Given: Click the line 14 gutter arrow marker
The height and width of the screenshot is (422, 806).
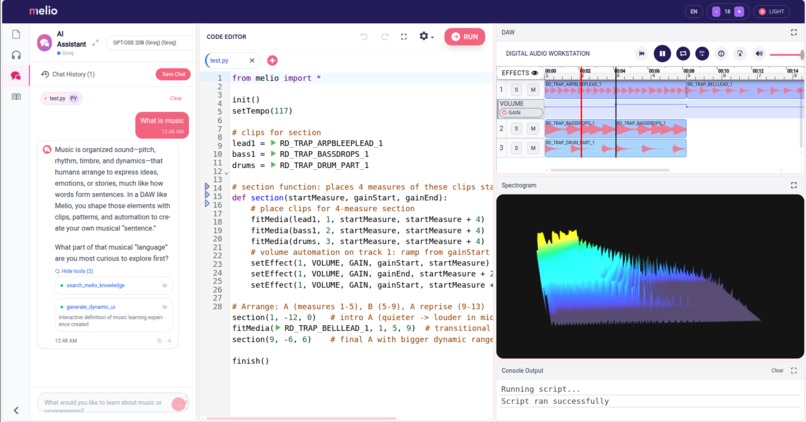Looking at the screenshot, I should 207,187.
